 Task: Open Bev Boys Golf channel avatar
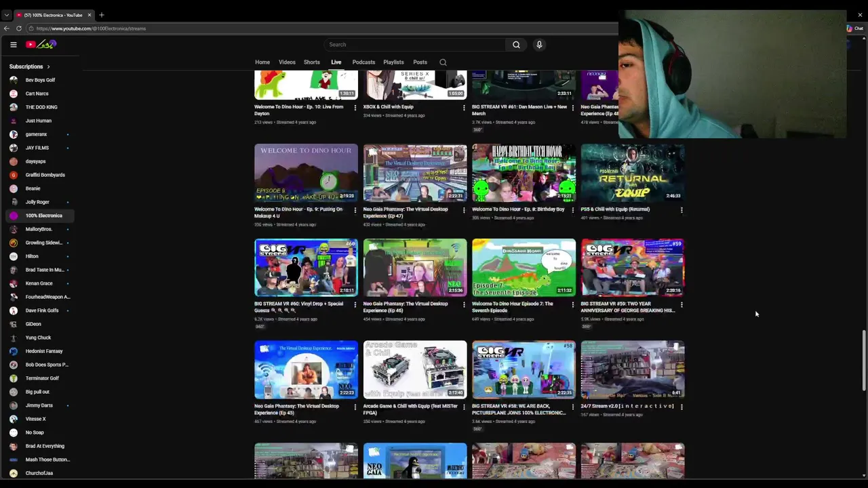(x=14, y=80)
